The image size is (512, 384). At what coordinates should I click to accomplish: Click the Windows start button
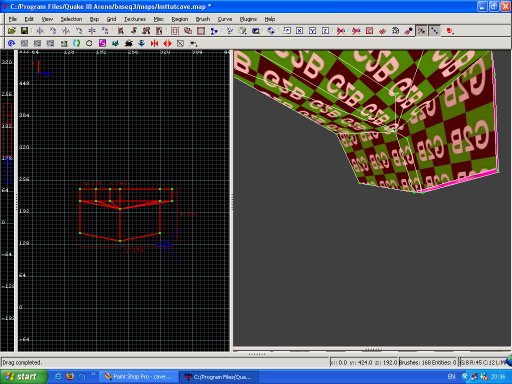(x=23, y=377)
